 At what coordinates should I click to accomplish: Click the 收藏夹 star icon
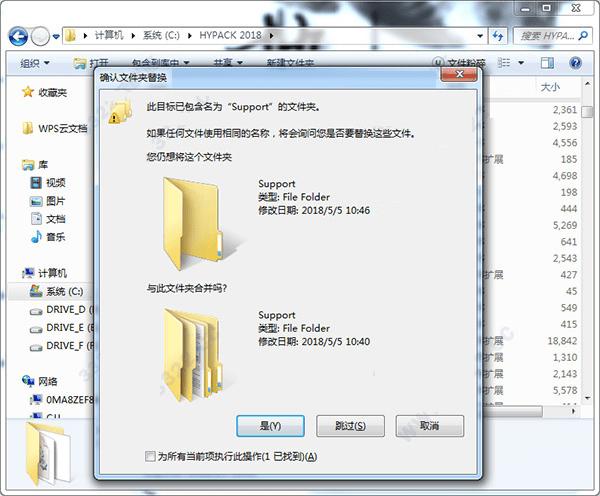(28, 92)
